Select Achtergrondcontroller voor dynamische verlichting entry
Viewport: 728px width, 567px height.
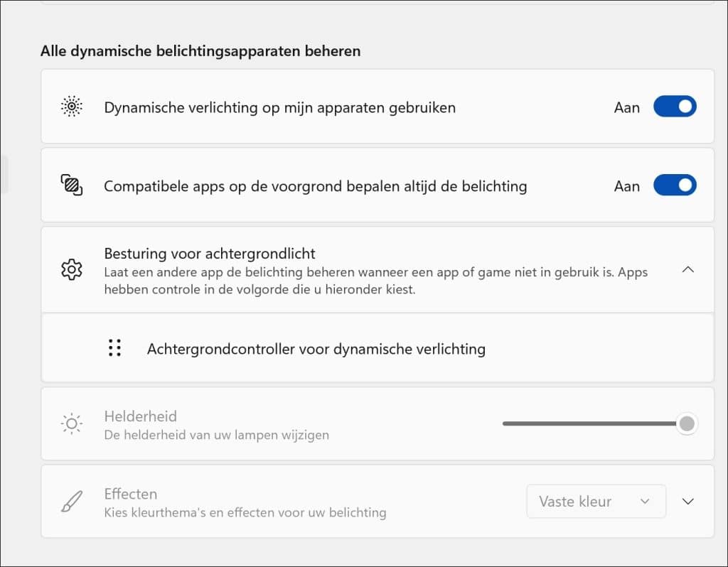pyautogui.click(x=316, y=348)
